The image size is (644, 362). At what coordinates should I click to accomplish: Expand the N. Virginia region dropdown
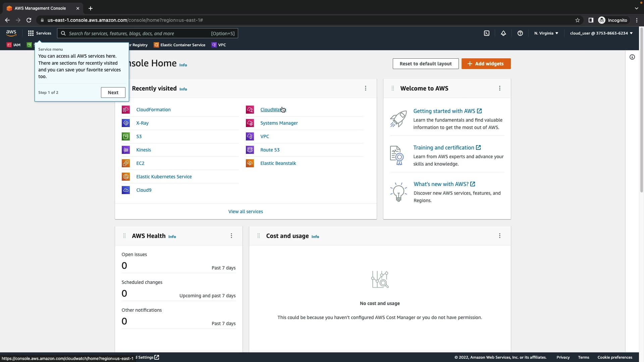(546, 33)
